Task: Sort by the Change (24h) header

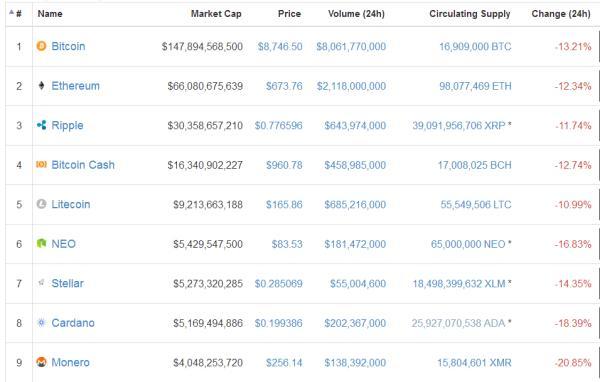Action: 561,14
